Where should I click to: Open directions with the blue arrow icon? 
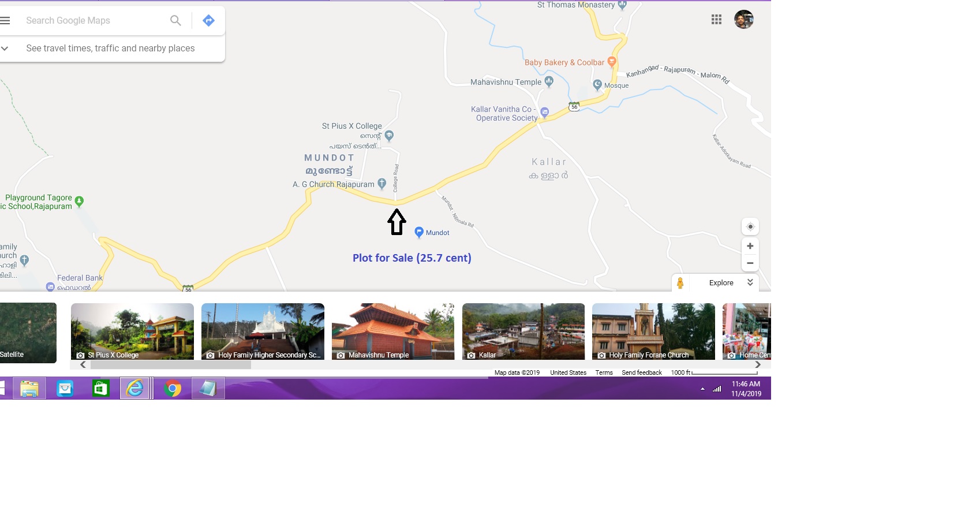click(x=208, y=21)
